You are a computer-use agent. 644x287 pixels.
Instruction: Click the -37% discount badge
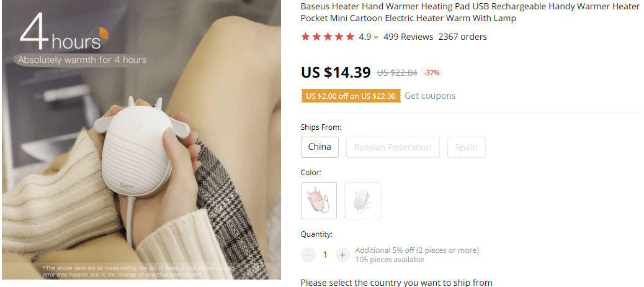point(431,73)
